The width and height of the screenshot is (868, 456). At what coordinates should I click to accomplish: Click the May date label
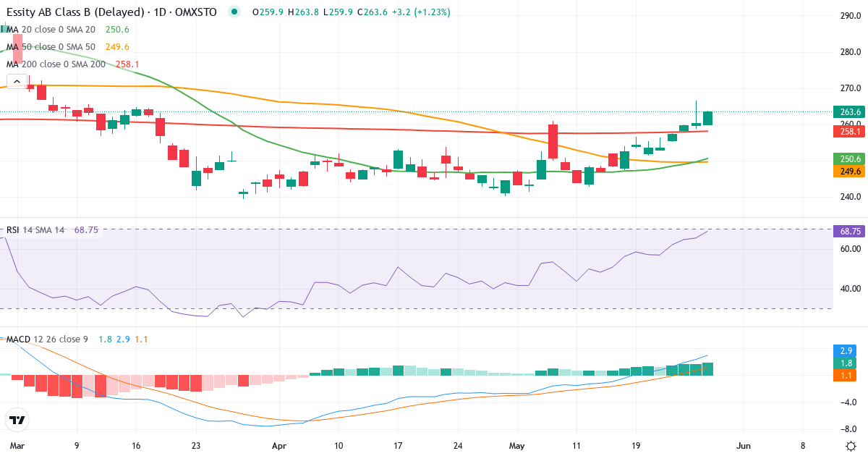pyautogui.click(x=516, y=445)
